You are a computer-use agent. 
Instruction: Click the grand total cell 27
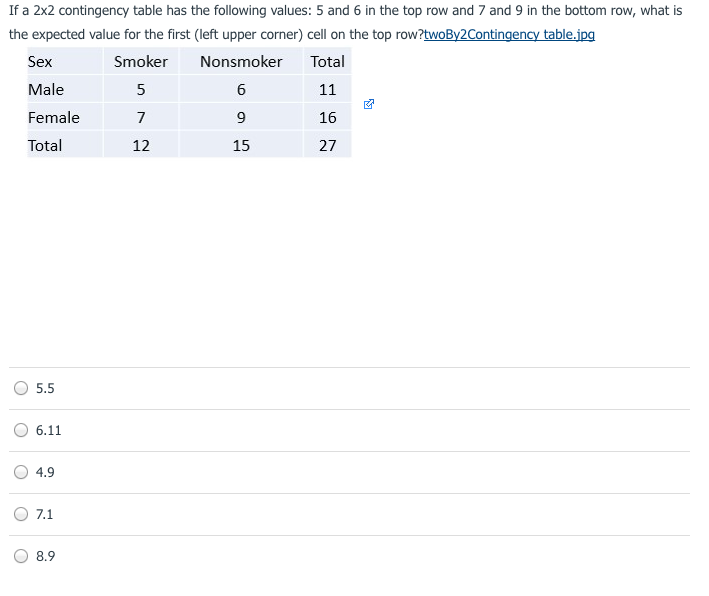pos(327,145)
